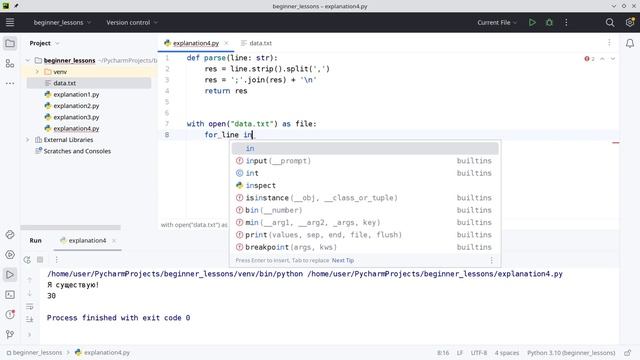The image size is (640, 360).
Task: Expand the venv folder
Action: tap(37, 72)
